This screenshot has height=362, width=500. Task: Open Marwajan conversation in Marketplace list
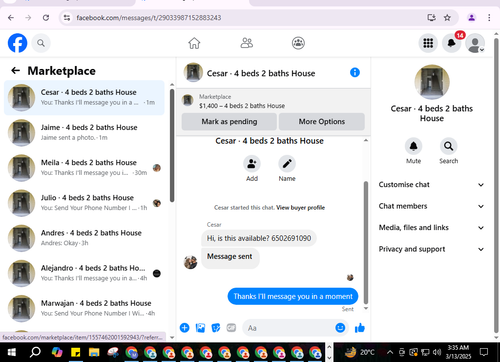[84, 308]
